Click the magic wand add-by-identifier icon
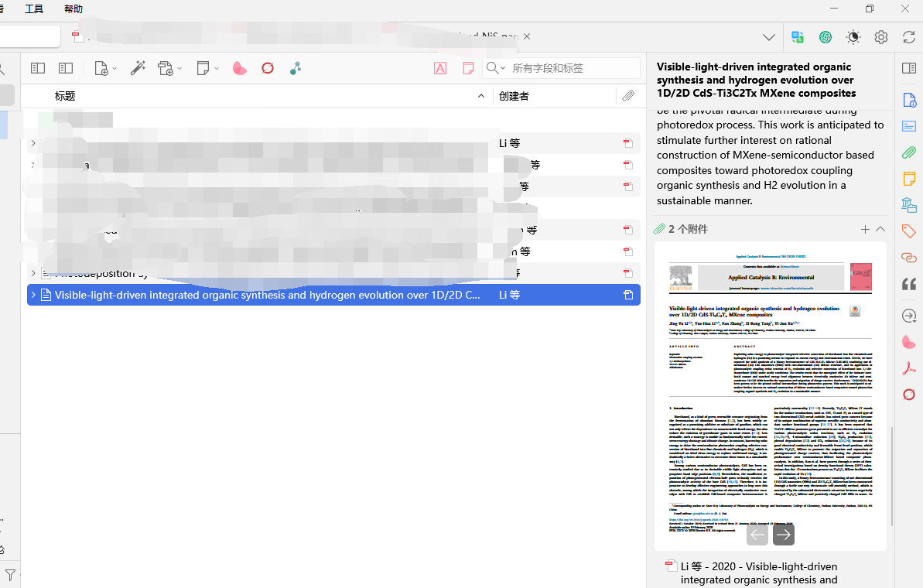 138,68
